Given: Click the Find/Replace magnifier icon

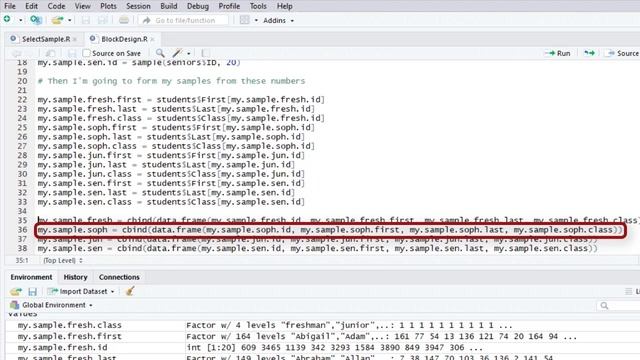Looking at the screenshot, I should tap(160, 53).
